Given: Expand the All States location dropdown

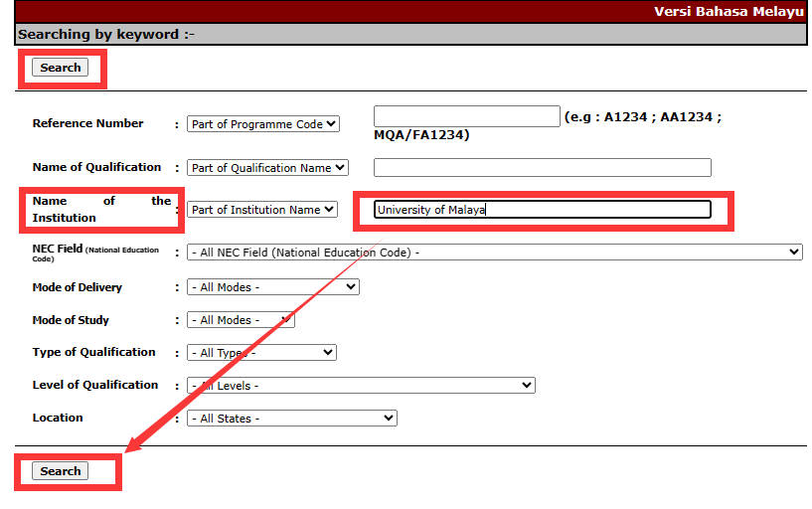Looking at the screenshot, I should 292,418.
